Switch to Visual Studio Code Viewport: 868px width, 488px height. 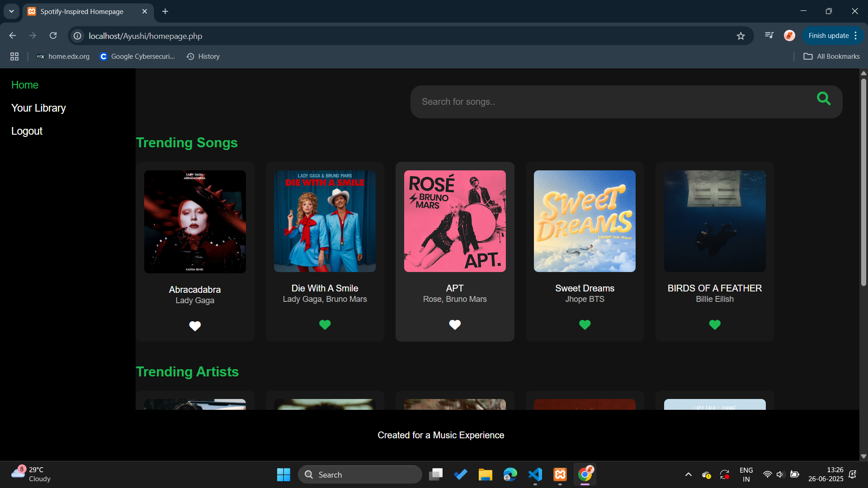coord(535,474)
